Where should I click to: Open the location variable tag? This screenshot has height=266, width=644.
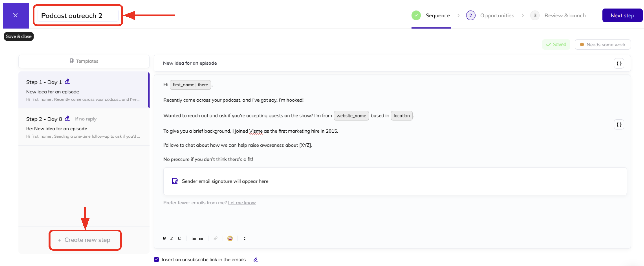tap(402, 116)
